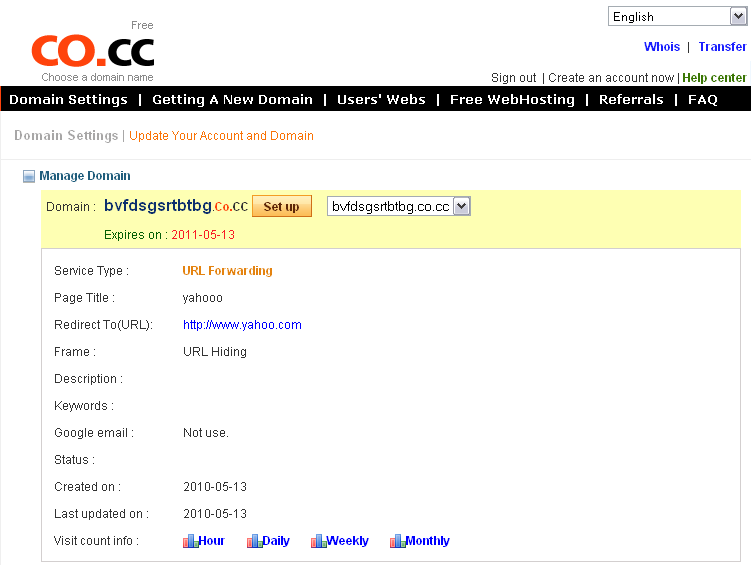Screen dimensions: 751x565
Task: Click the Manage Domain heading
Action: pyautogui.click(x=85, y=176)
